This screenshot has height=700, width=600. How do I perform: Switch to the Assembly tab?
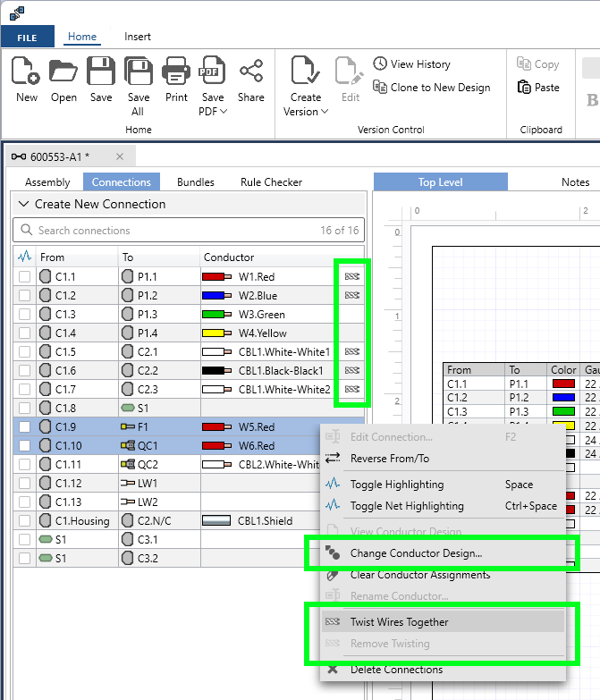point(47,182)
